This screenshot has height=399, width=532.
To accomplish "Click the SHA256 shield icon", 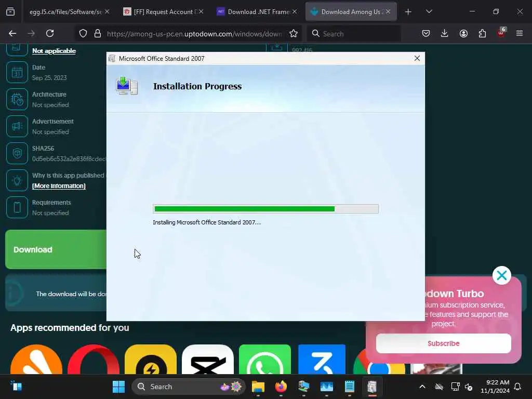I will (x=17, y=153).
